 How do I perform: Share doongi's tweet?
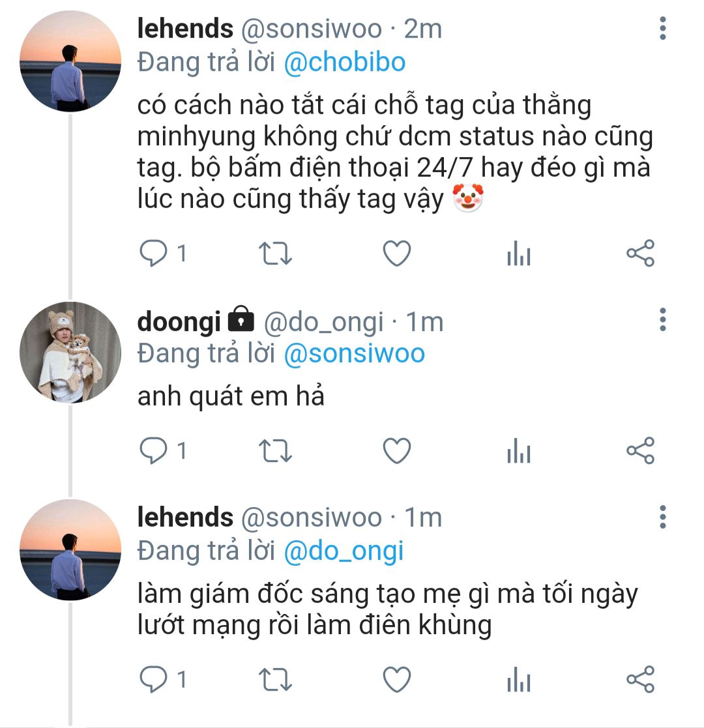639,451
